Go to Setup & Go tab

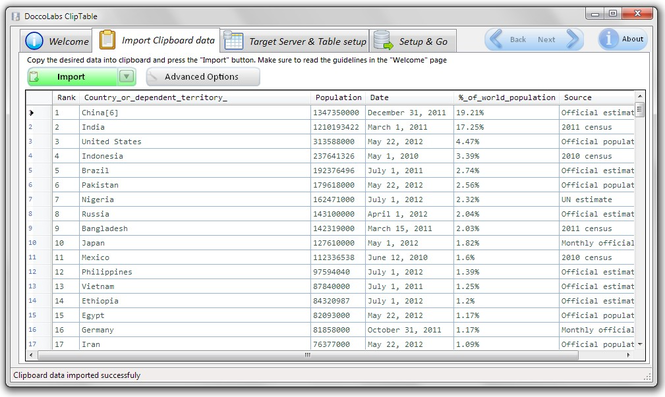(413, 41)
